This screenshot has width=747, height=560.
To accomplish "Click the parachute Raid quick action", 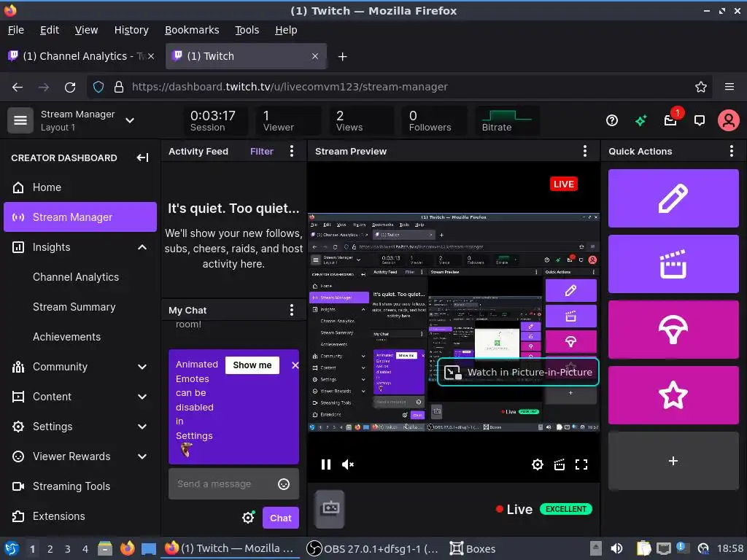I will (673, 330).
